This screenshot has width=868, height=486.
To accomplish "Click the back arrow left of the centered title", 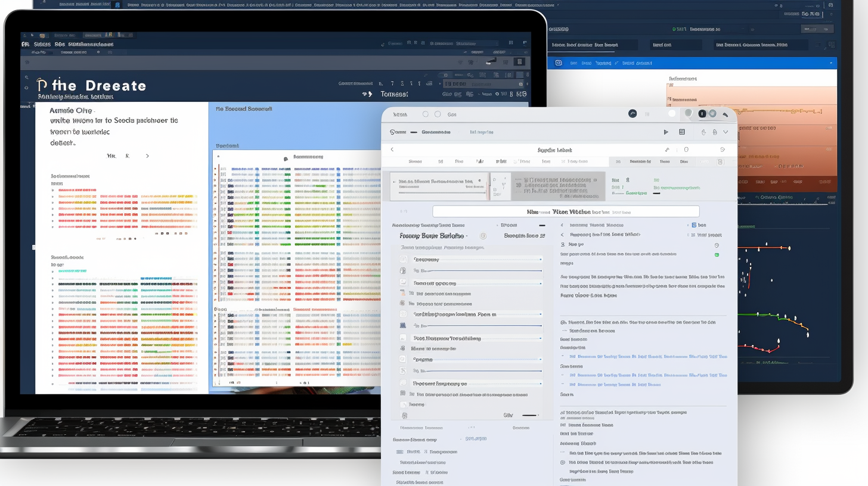I will [x=392, y=150].
